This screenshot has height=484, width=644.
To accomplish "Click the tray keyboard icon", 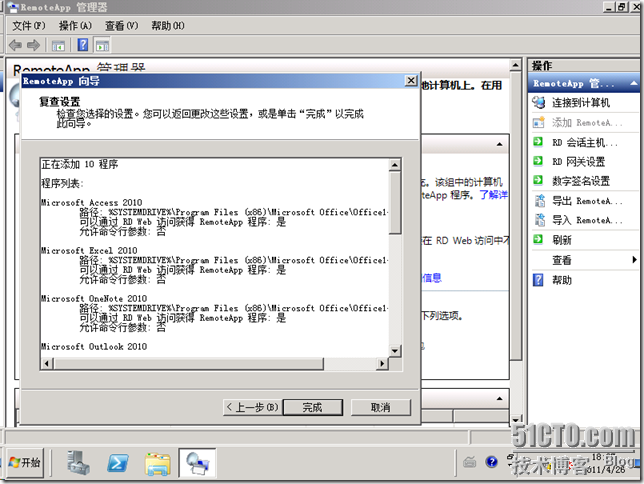I will tap(469, 462).
